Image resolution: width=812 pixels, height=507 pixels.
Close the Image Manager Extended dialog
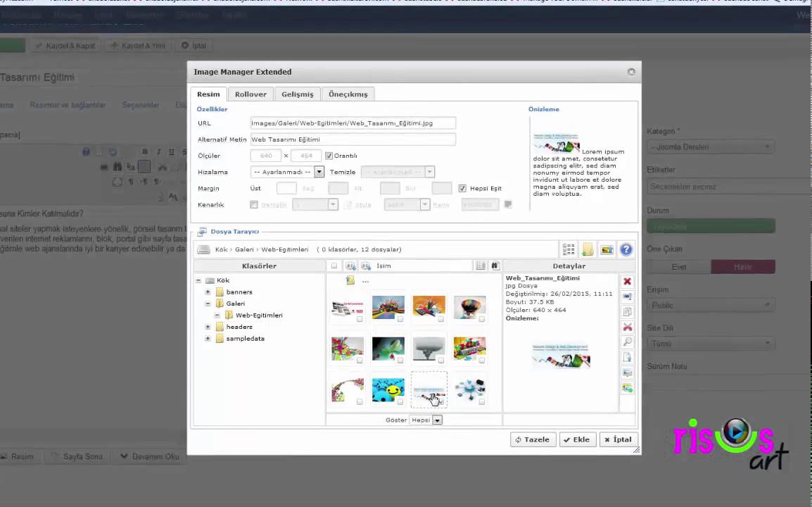pyautogui.click(x=631, y=72)
